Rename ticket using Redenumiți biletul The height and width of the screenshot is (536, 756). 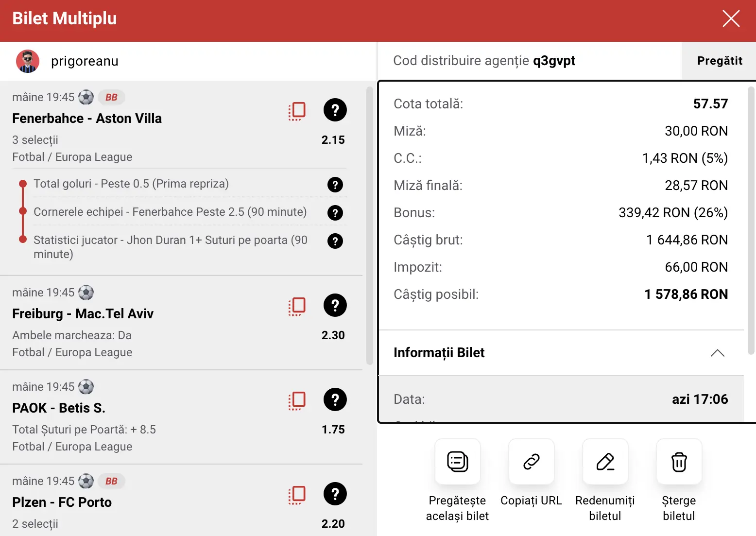point(605,462)
